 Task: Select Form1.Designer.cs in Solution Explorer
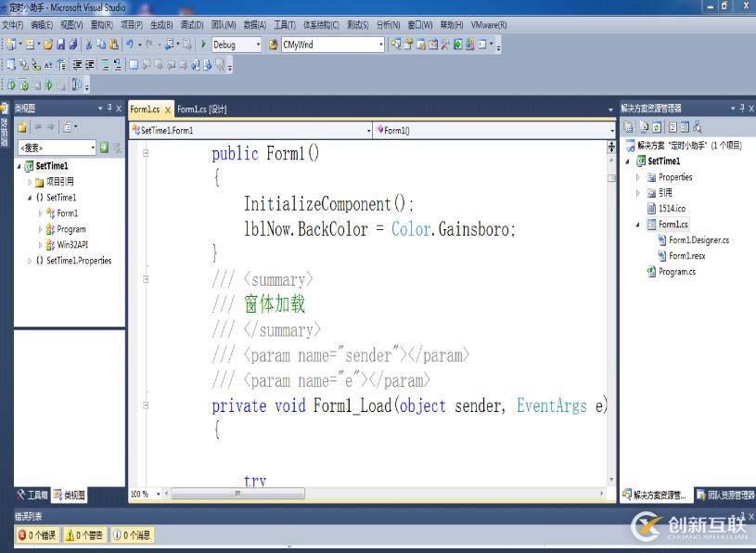tap(698, 240)
